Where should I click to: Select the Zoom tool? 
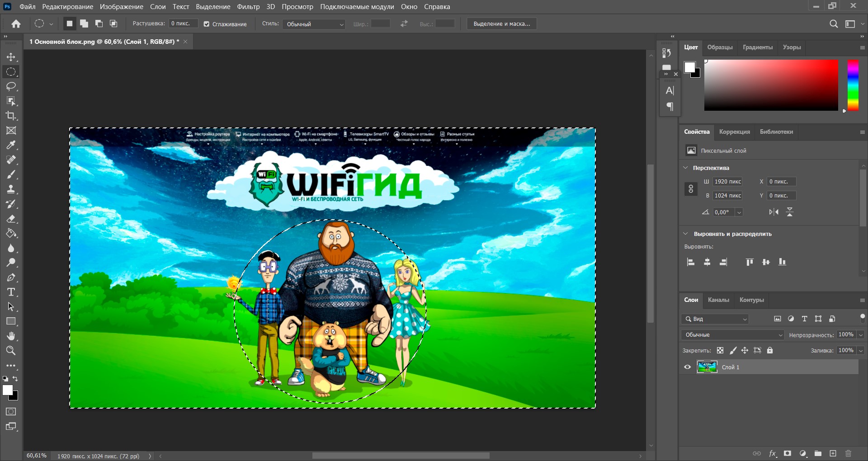(11, 351)
